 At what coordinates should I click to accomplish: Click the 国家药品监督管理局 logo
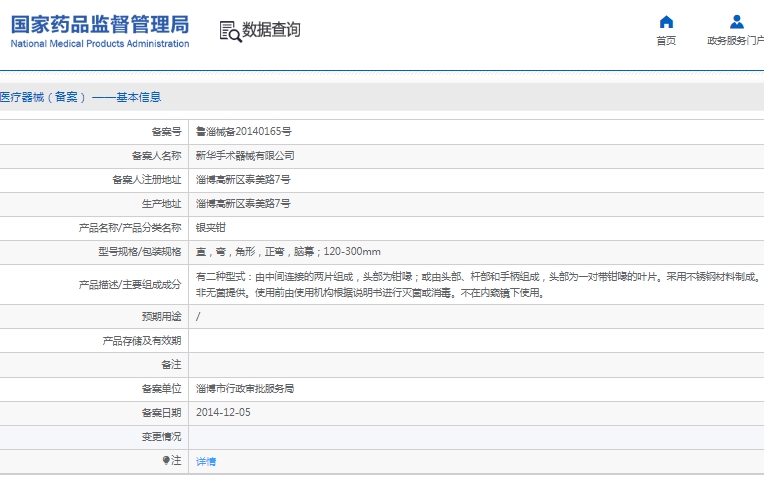(100, 24)
